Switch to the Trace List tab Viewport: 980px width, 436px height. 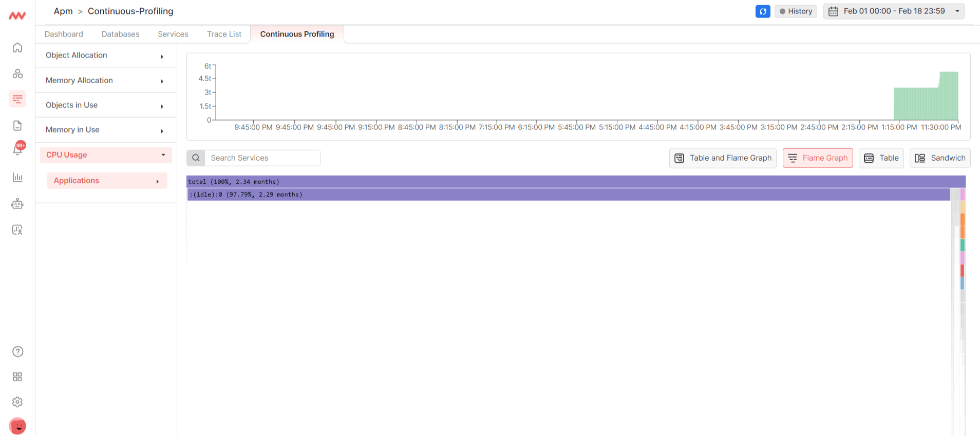[x=224, y=34]
